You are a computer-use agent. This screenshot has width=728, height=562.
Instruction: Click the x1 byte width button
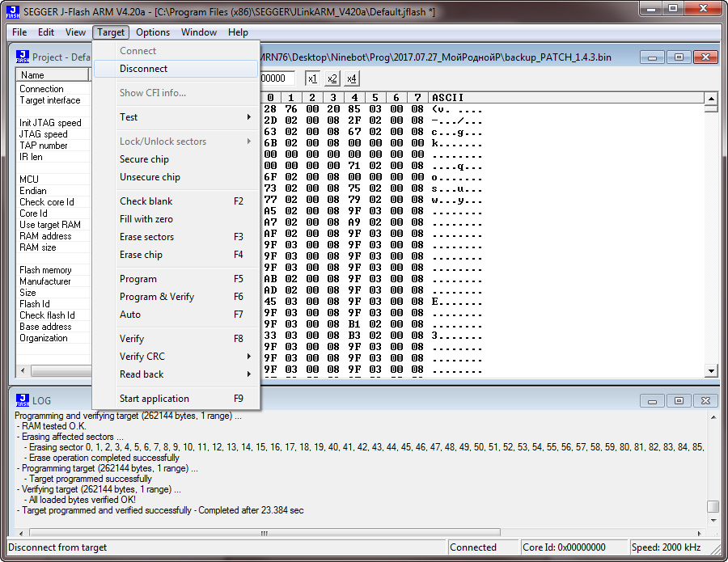click(312, 78)
